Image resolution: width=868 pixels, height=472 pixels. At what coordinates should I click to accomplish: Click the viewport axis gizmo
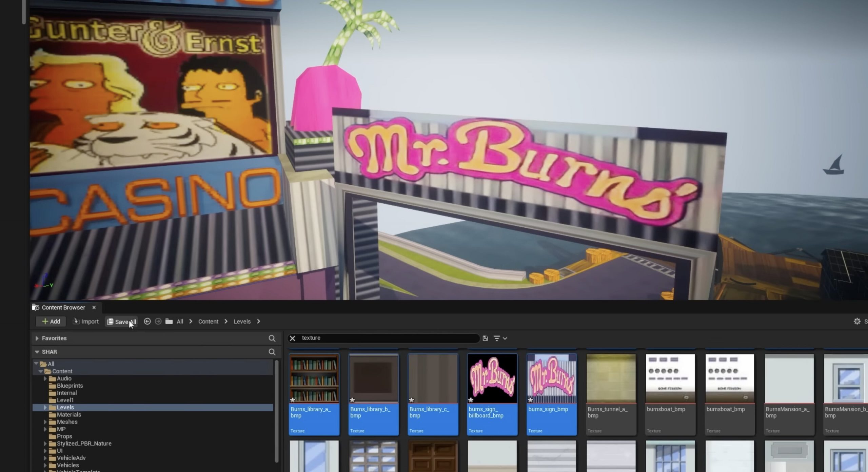(44, 282)
